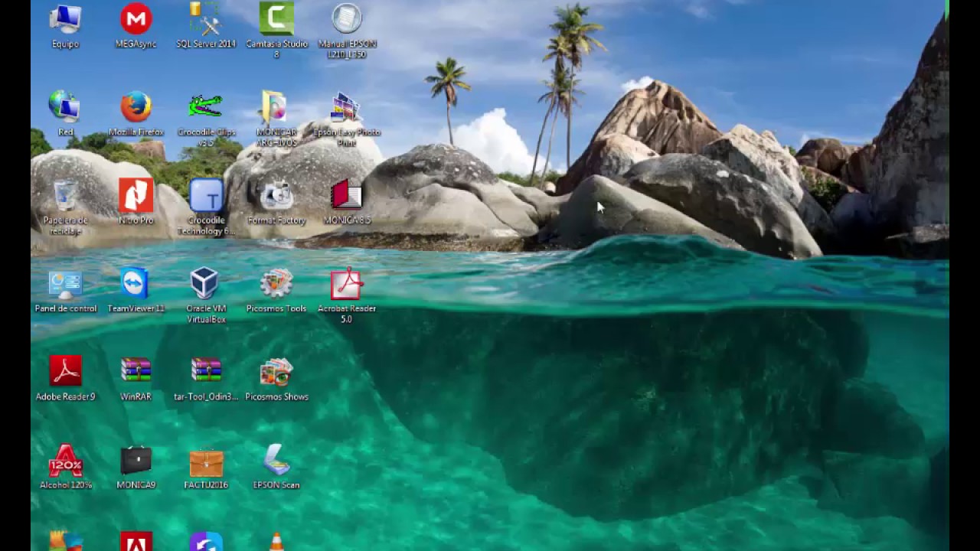This screenshot has height=551, width=980.
Task: Select the Oracle VM VirtualBox icon
Action: 206,284
